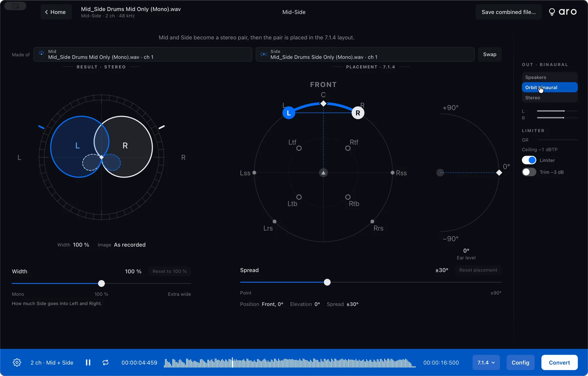Screen dimensions: 588x376
Task: Swap the Mid and Side channels
Action: pos(490,55)
